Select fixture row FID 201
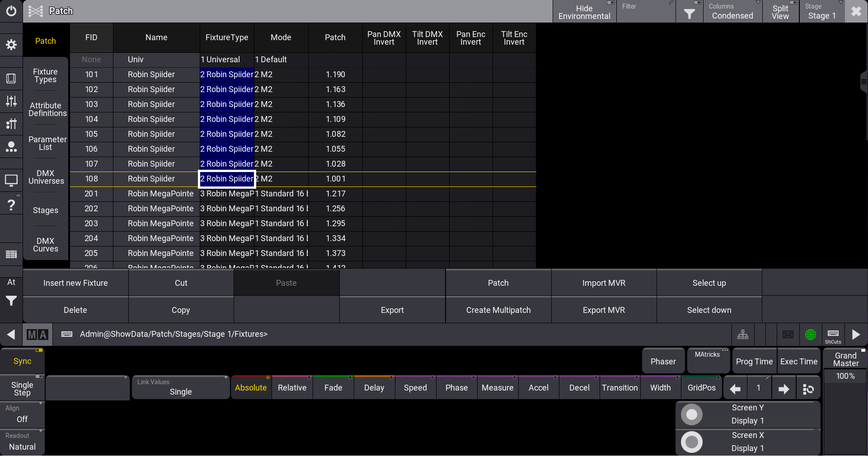 click(303, 194)
